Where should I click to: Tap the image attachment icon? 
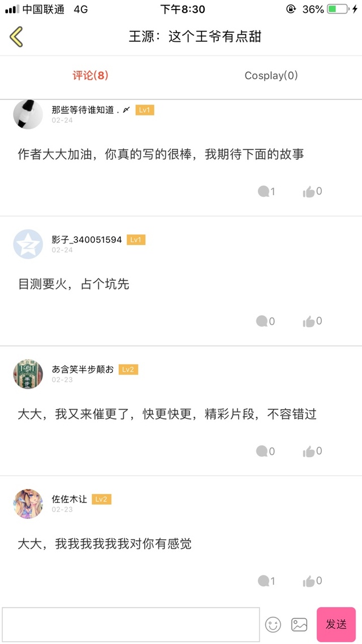coord(299,624)
